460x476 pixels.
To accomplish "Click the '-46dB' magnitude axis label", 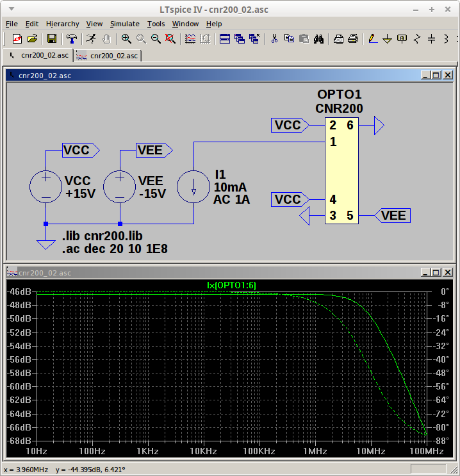I will point(19,291).
